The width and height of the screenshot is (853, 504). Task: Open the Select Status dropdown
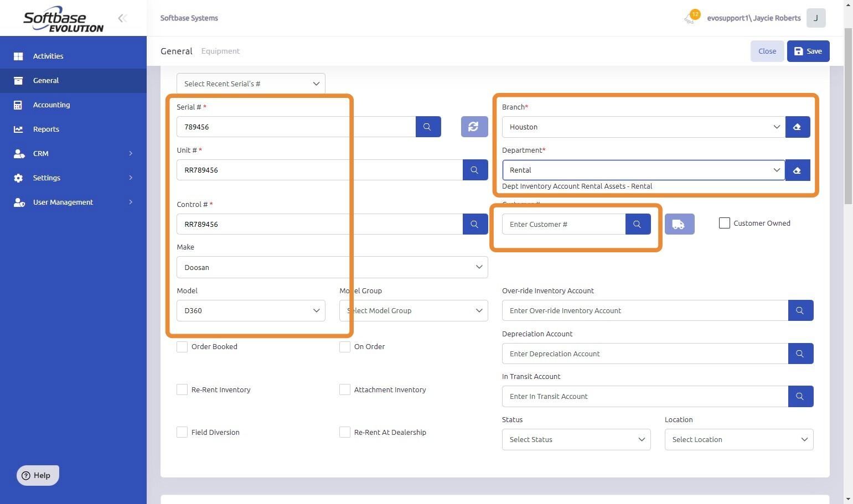tap(576, 439)
